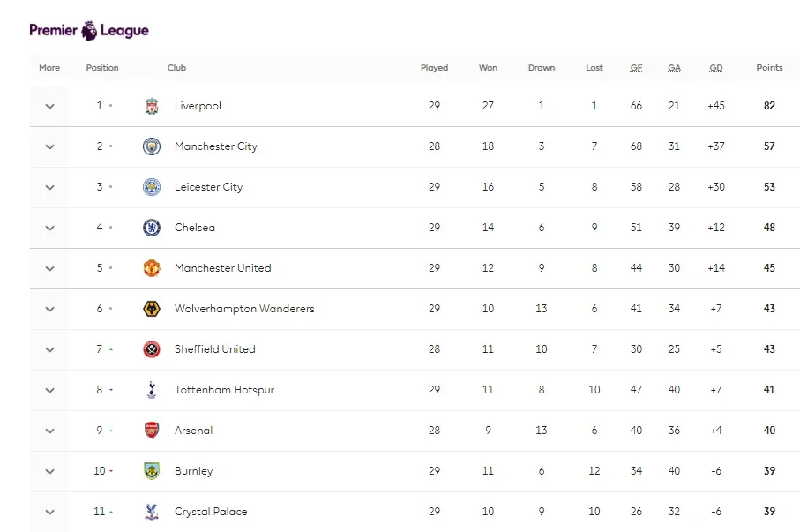The height and width of the screenshot is (532, 800).
Task: Click the Liverpool club crest
Action: (x=152, y=106)
